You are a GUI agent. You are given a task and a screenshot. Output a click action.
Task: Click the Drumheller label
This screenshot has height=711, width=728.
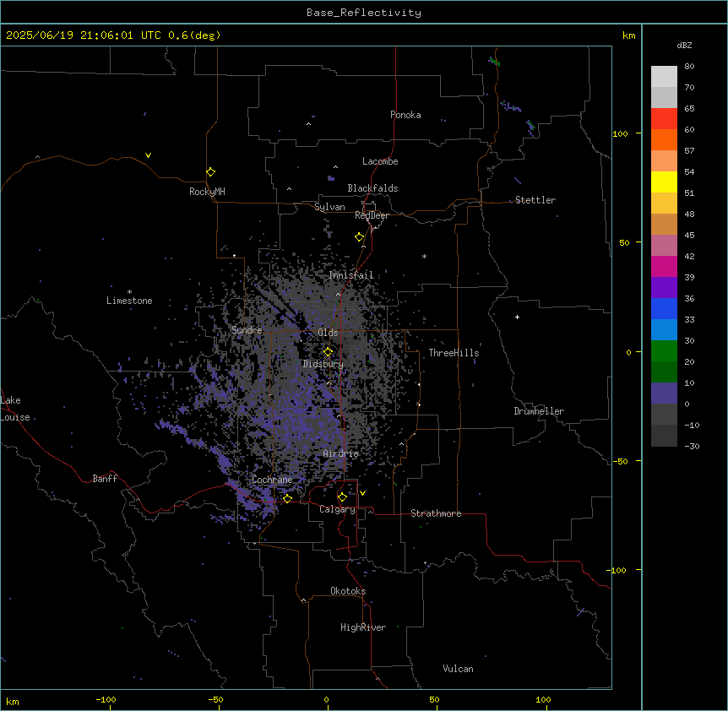pyautogui.click(x=539, y=411)
